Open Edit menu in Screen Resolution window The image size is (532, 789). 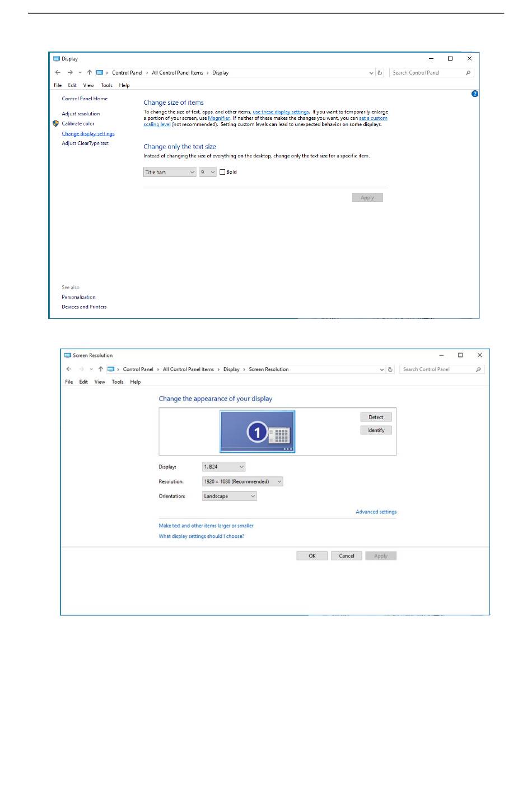pyautogui.click(x=83, y=382)
